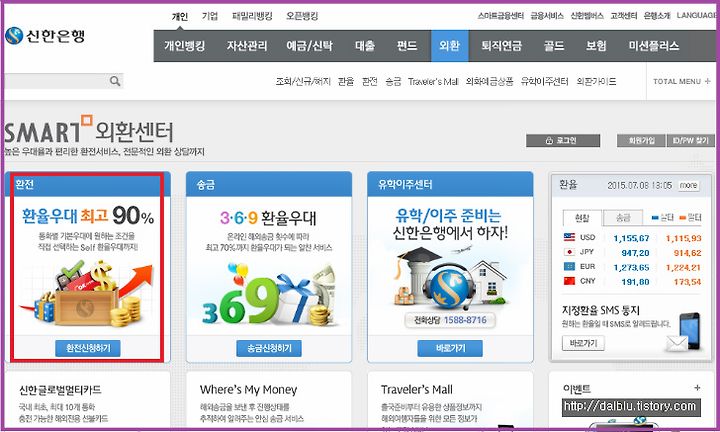Open the 신한글로벌멀티카드 card
Image resolution: width=720 pixels, height=432 pixels.
tap(60, 390)
